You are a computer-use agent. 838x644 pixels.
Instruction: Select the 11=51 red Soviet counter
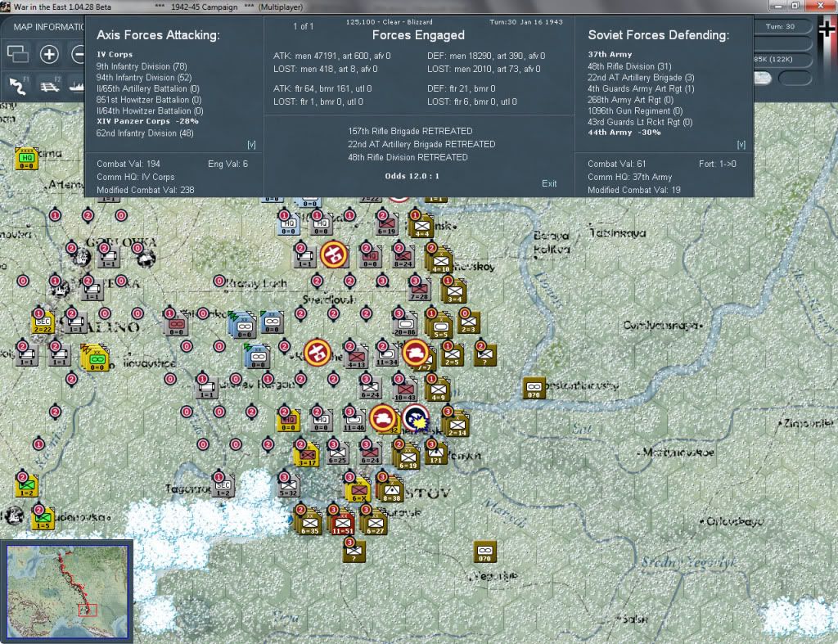[343, 523]
